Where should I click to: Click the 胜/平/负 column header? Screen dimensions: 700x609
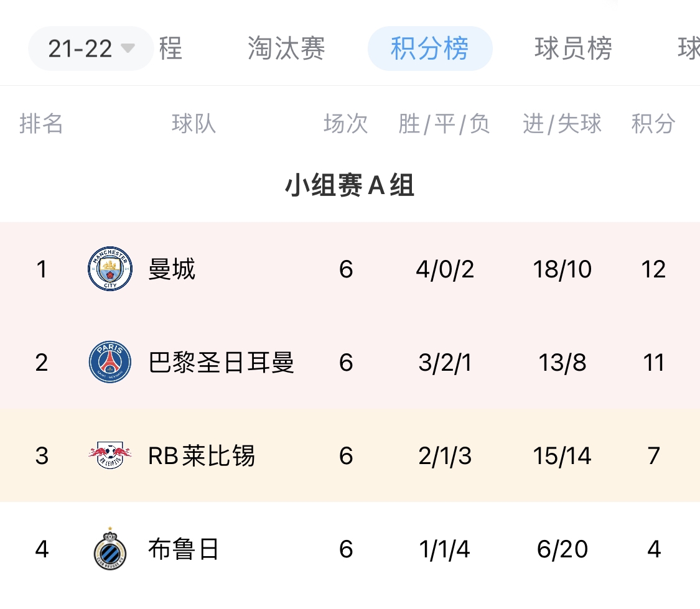click(x=444, y=124)
